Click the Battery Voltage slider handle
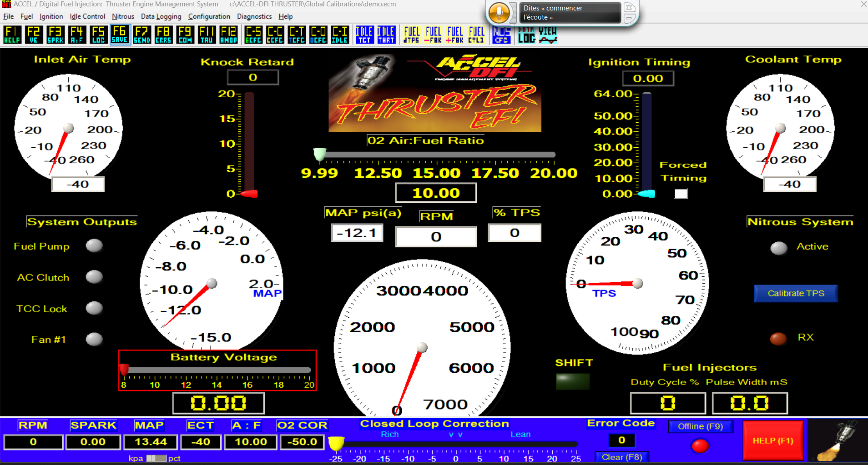This screenshot has height=465, width=868. tap(124, 369)
